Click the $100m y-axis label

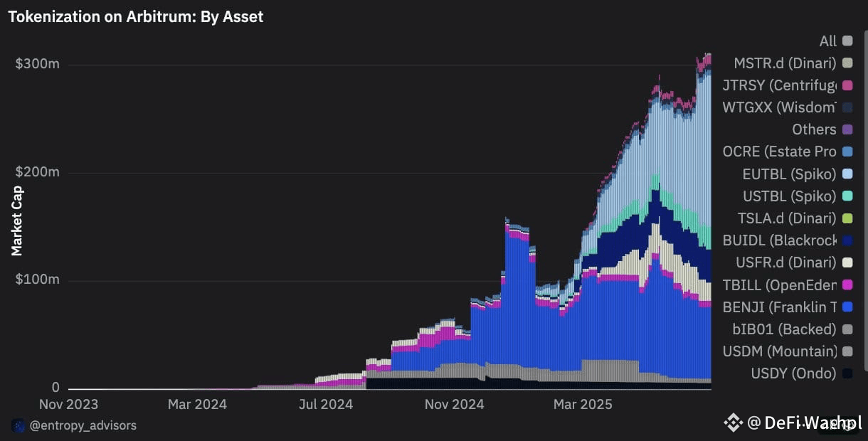tap(37, 280)
